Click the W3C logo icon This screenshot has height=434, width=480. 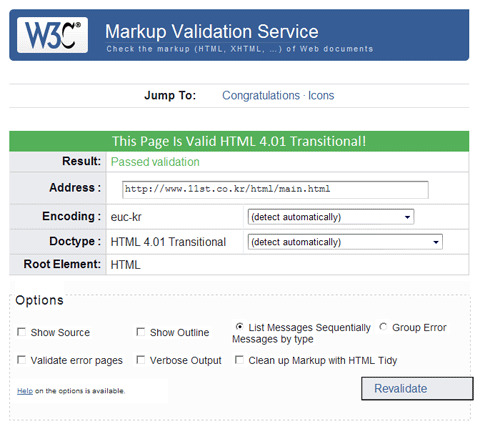click(x=53, y=35)
